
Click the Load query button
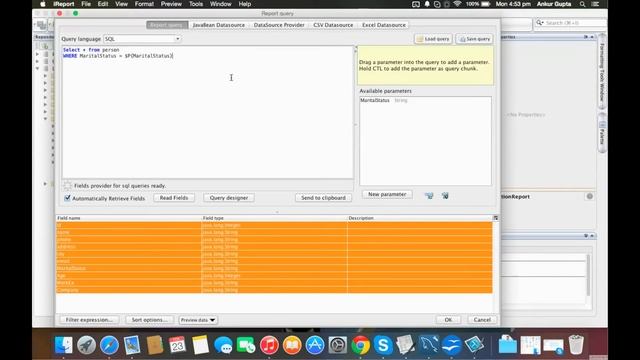click(x=433, y=39)
